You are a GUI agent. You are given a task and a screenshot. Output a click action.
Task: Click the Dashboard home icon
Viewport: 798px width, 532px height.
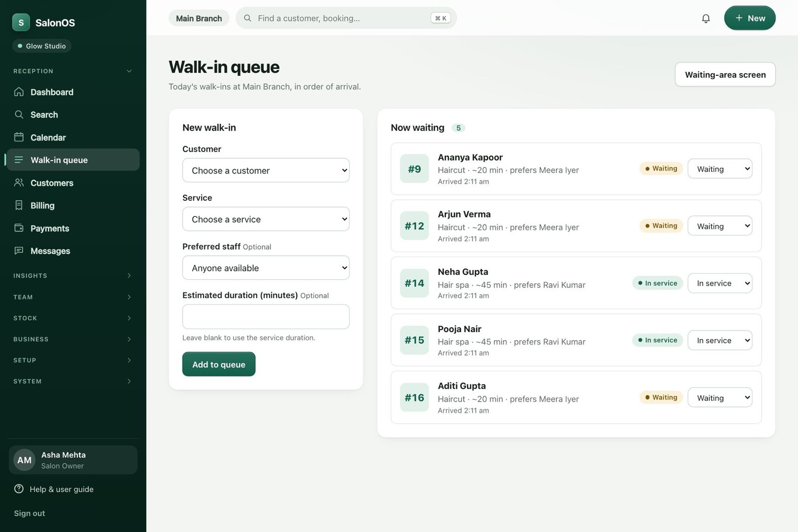(19, 92)
